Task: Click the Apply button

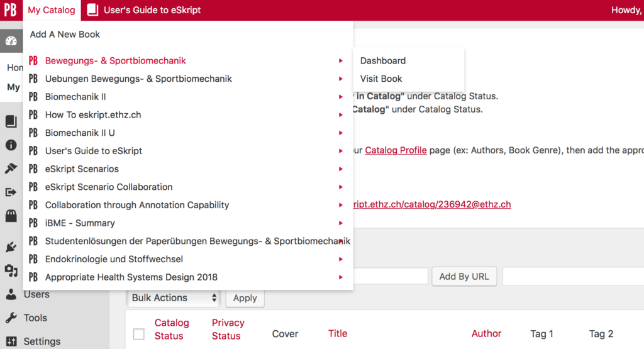Action: point(245,298)
